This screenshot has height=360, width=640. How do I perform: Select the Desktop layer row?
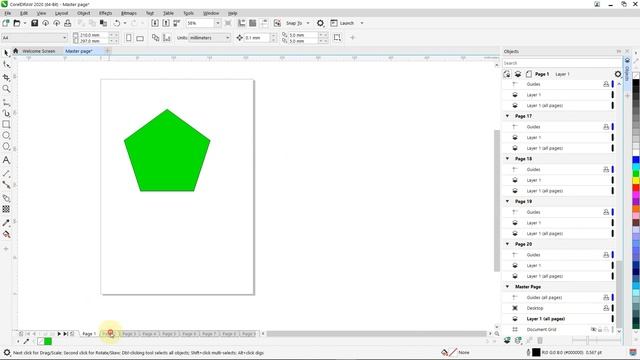[558, 308]
